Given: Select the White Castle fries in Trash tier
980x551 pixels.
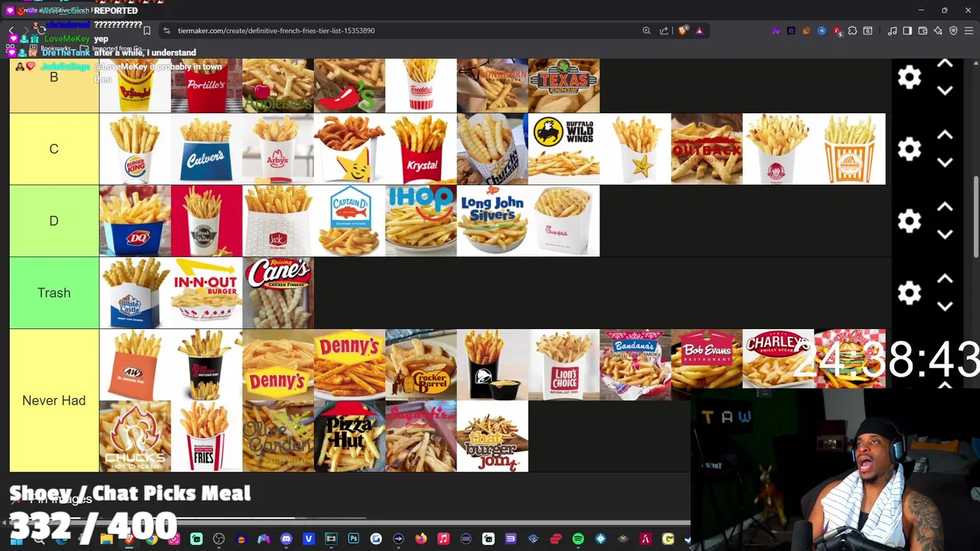Looking at the screenshot, I should [x=135, y=293].
